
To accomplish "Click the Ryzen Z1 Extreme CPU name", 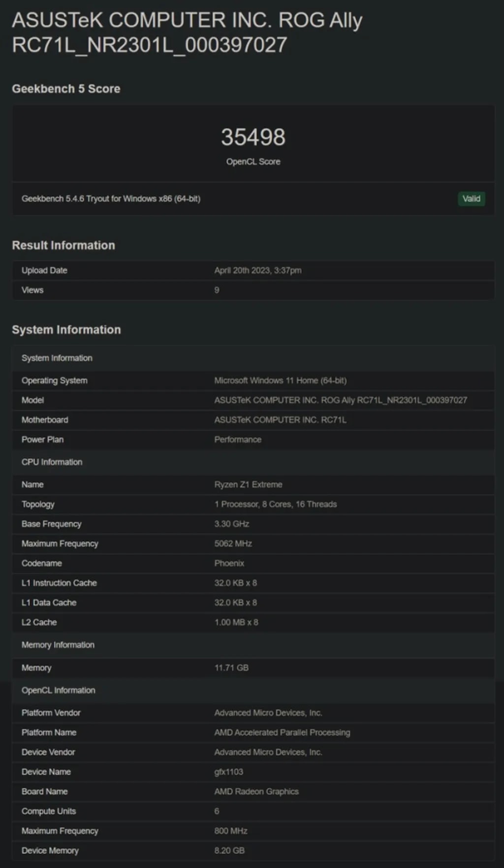I will 248,484.
